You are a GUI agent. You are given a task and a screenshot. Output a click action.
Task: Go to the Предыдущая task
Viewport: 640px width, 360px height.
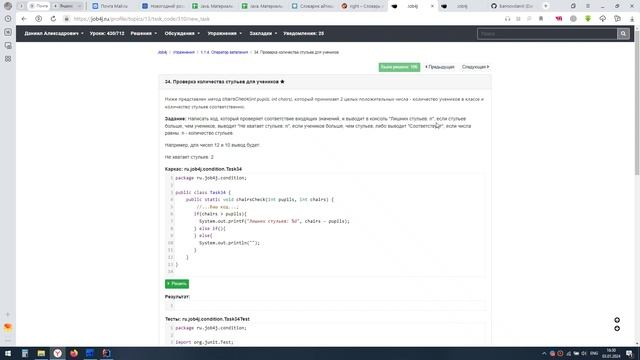tap(440, 67)
